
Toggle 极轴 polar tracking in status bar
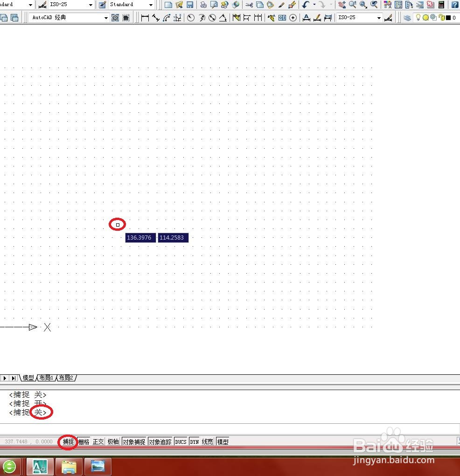click(x=113, y=442)
